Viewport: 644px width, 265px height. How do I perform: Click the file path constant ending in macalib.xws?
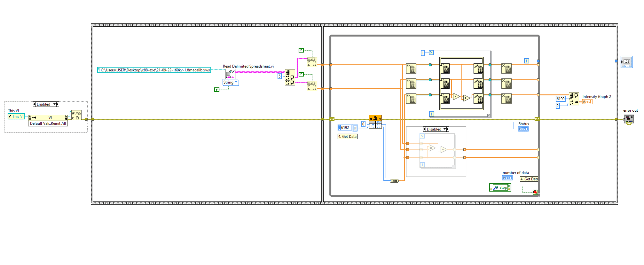[154, 70]
